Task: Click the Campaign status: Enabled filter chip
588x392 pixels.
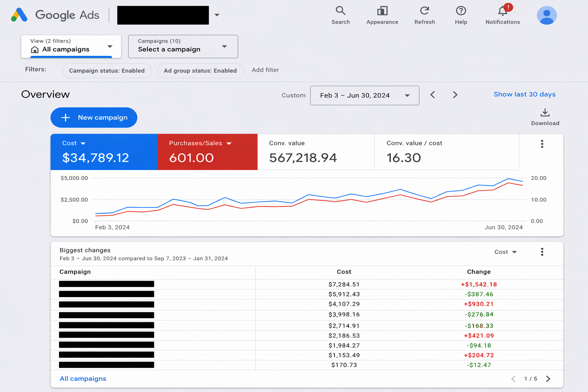Action: click(107, 70)
